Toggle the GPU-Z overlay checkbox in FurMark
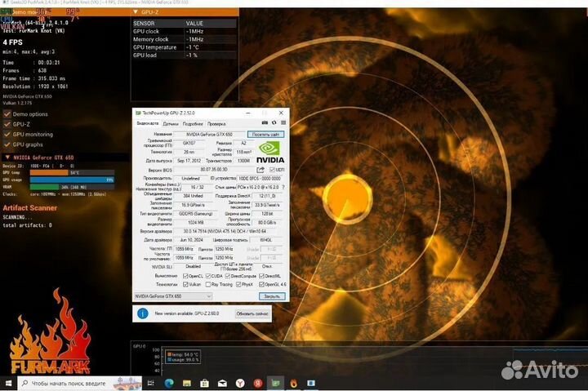Viewport: 588px width, 391px height. click(x=7, y=124)
